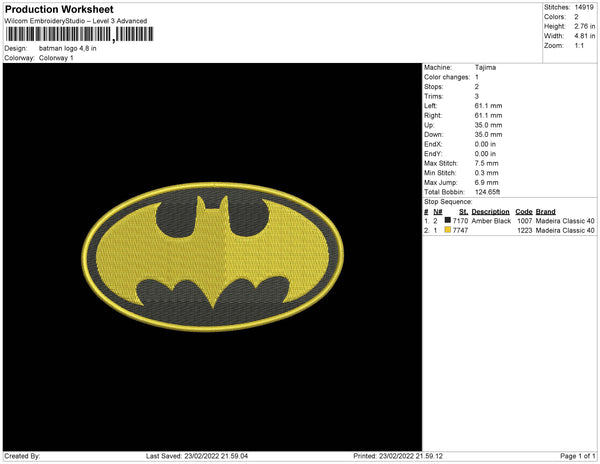
Task: Click the 'Stops:' label
Action: (x=433, y=86)
